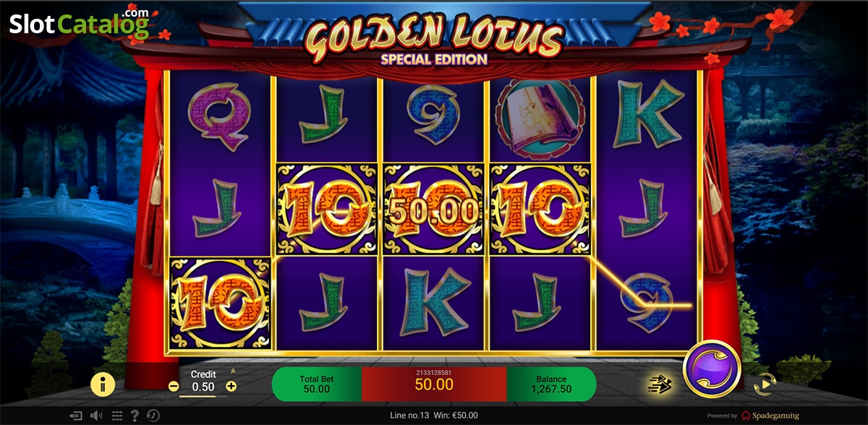Open the game info (i) button

pyautogui.click(x=103, y=385)
